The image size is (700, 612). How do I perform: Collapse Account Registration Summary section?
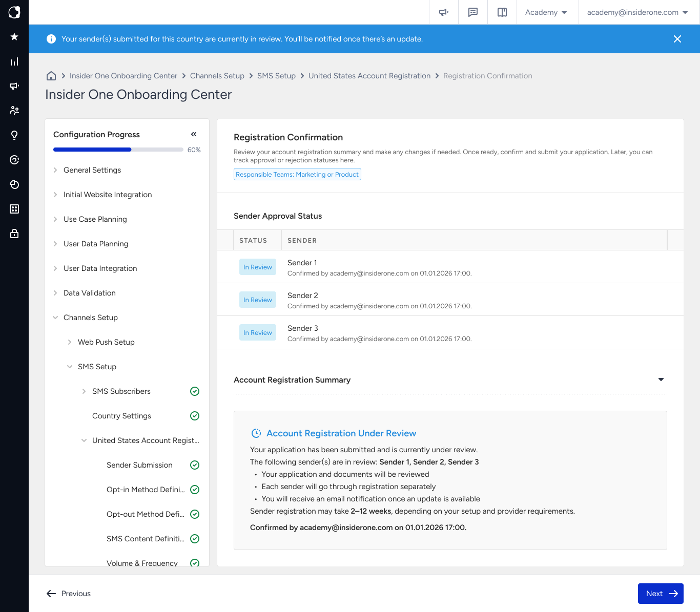tap(661, 379)
